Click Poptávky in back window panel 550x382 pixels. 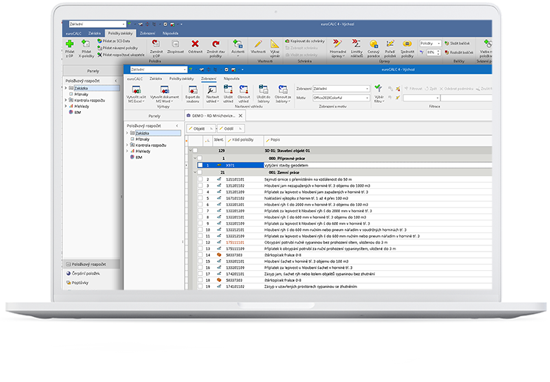(x=78, y=282)
